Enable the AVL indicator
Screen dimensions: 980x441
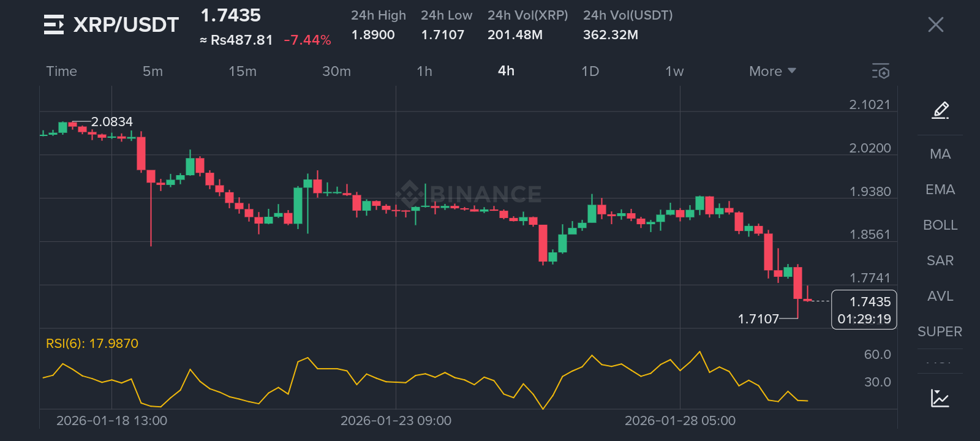click(940, 296)
